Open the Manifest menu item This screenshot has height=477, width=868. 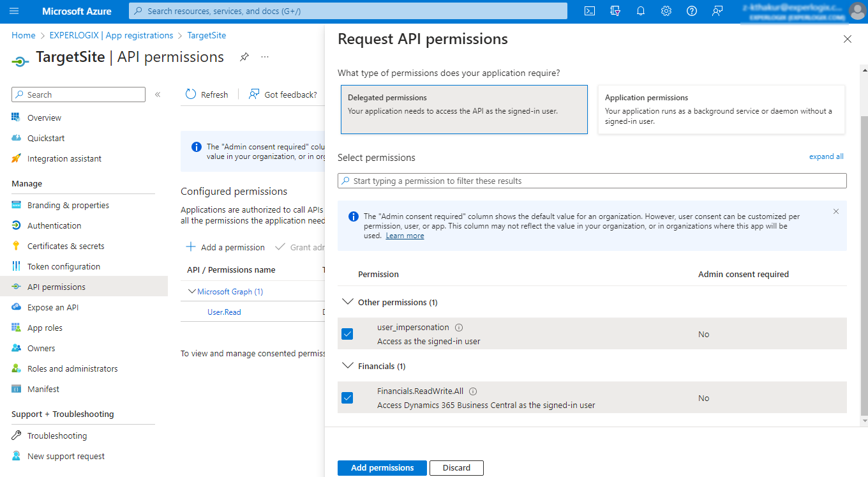point(43,389)
